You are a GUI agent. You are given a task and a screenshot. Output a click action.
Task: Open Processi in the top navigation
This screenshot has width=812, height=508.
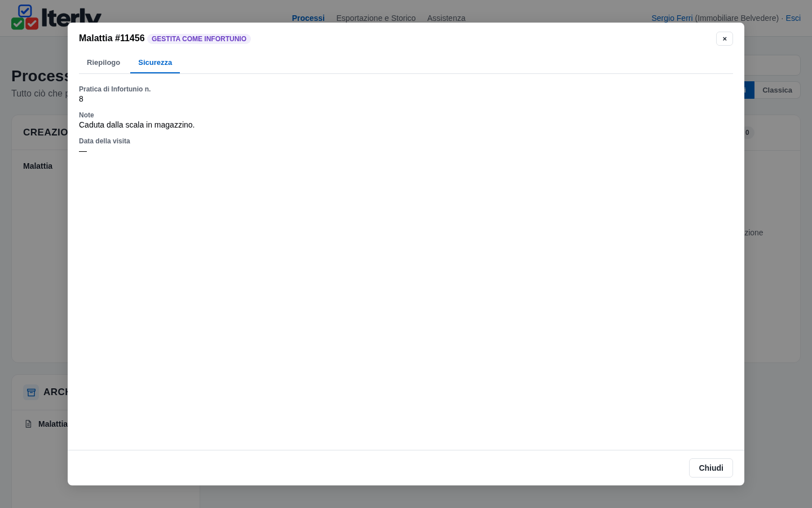(x=308, y=18)
